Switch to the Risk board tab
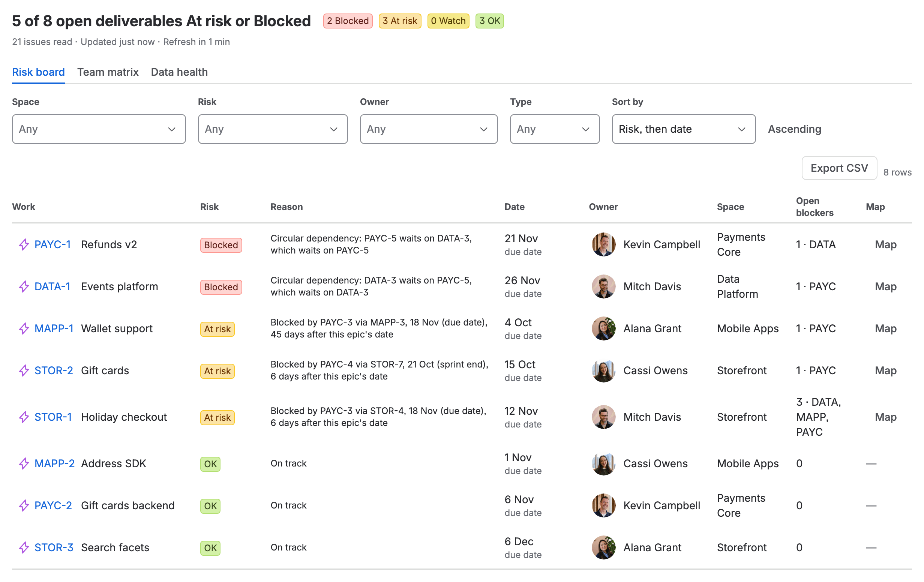The image size is (924, 582). pos(38,72)
